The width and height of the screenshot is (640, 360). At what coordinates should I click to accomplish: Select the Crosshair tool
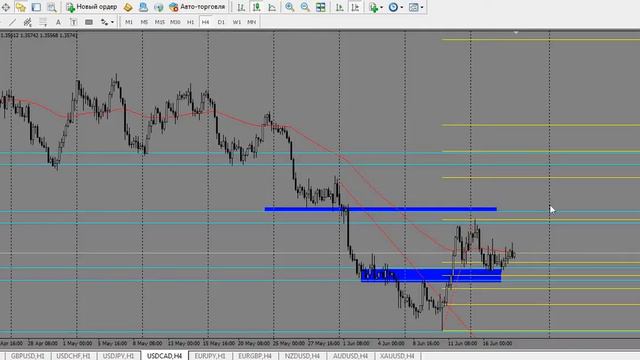point(6,7)
